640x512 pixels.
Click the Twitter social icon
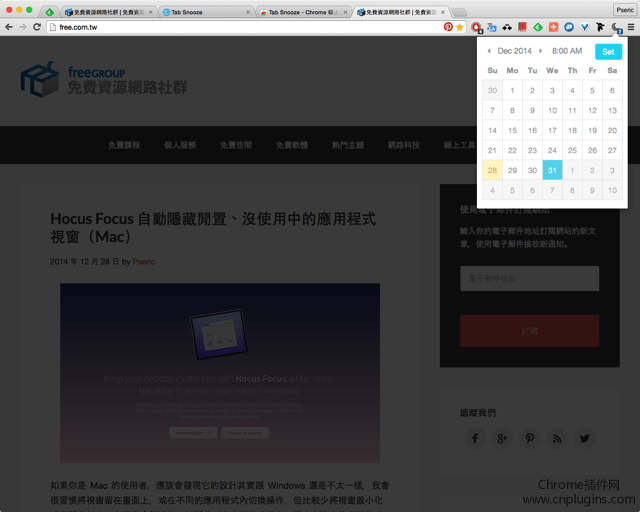(584, 438)
